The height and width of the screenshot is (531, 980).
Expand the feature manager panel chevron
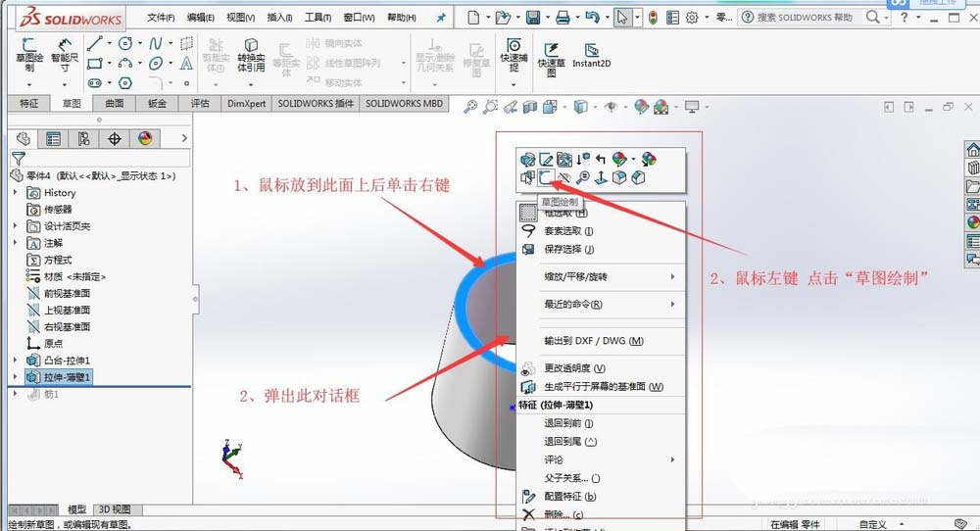click(x=184, y=138)
